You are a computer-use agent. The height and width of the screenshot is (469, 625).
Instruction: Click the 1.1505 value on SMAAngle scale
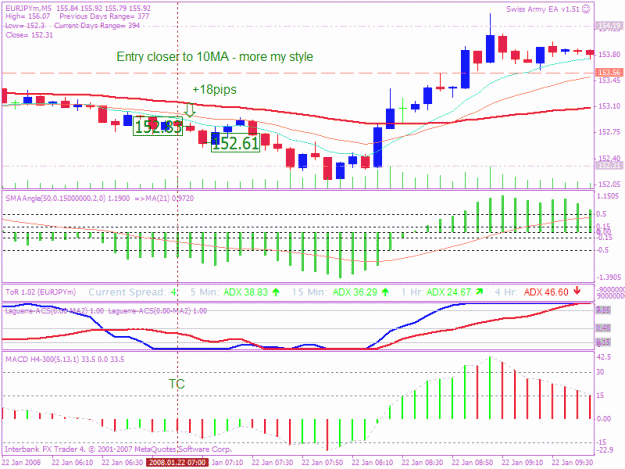(x=608, y=196)
